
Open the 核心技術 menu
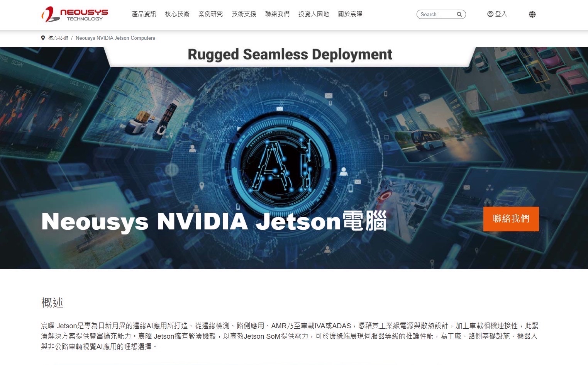point(177,14)
